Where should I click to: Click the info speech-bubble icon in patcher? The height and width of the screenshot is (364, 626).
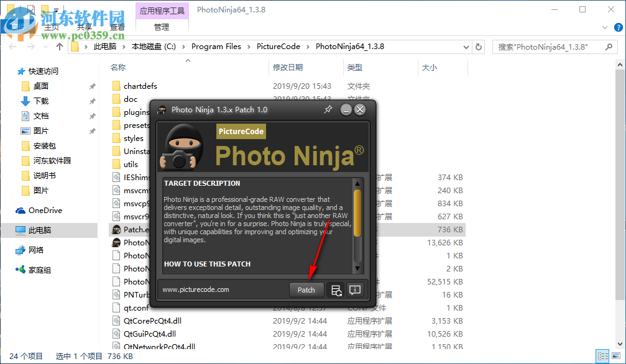click(x=354, y=289)
